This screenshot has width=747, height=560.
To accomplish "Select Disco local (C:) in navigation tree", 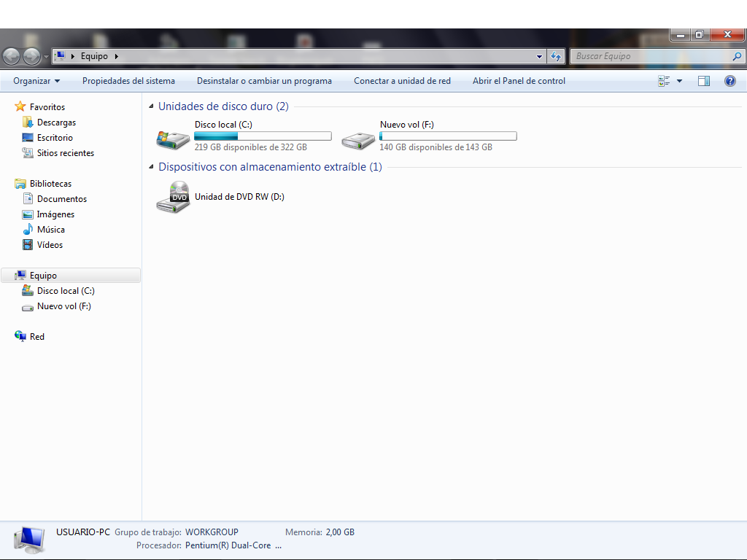I will 66,290.
